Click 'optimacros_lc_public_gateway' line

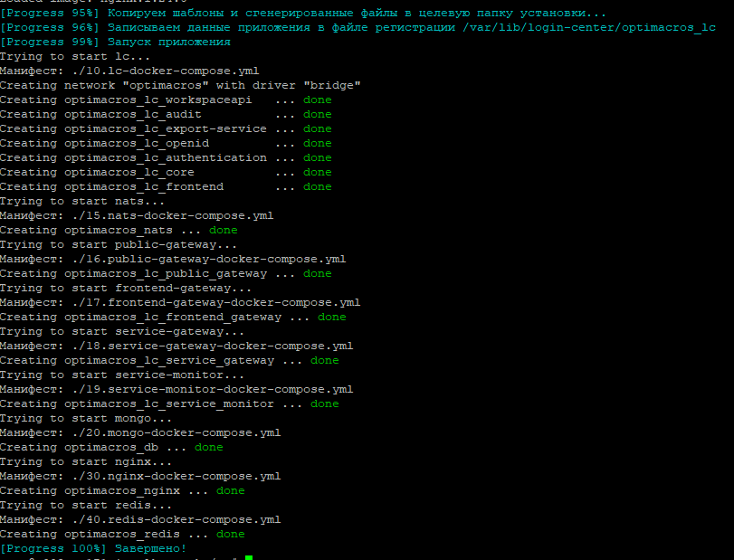166,274
